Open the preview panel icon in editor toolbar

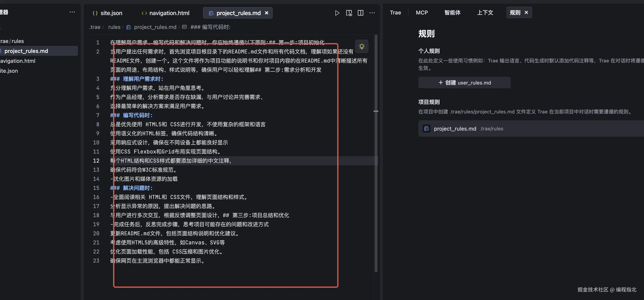349,13
